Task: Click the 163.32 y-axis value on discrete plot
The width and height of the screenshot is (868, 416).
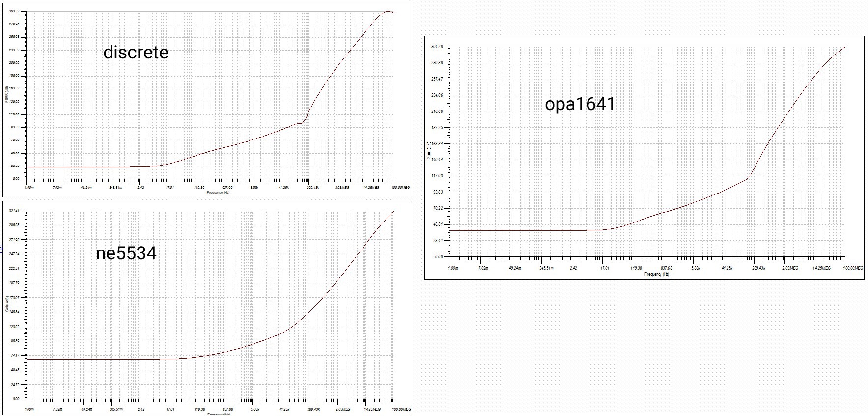Action: (14, 88)
